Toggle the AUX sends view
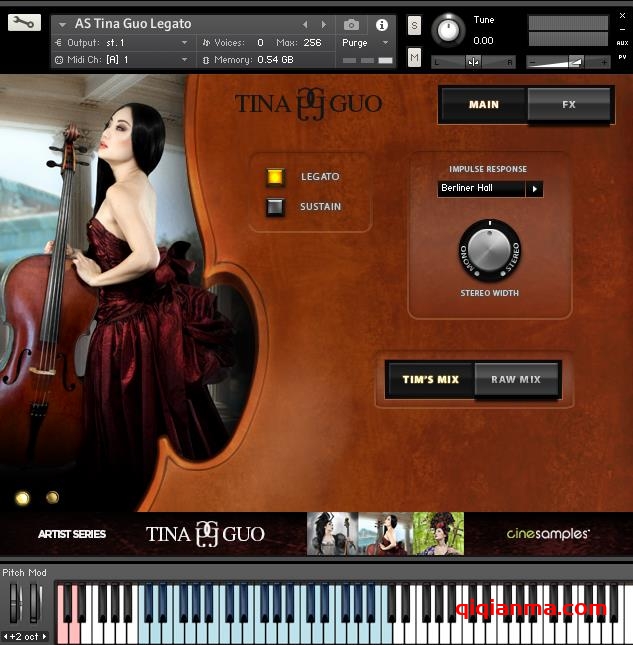 [622, 43]
